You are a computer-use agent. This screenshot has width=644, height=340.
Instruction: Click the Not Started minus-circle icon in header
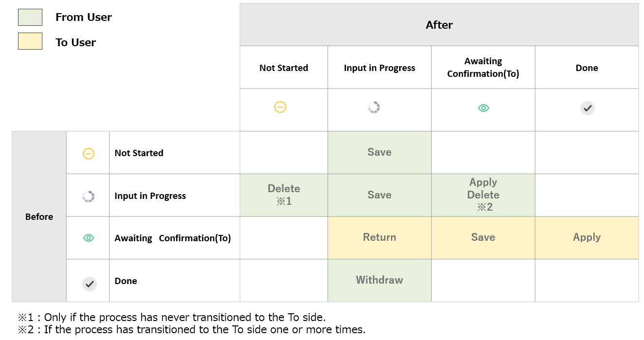[x=280, y=107]
